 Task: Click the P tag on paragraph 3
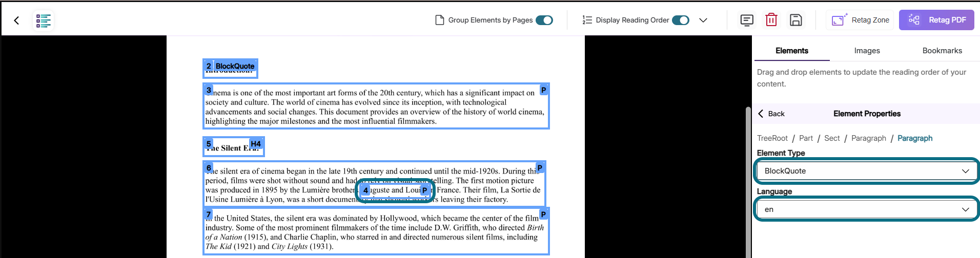point(544,90)
